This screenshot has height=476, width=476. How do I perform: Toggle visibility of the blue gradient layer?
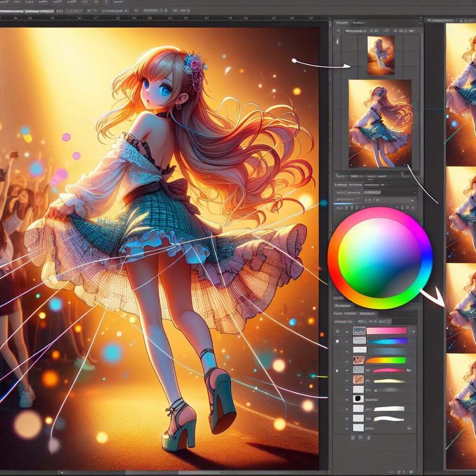point(337,341)
